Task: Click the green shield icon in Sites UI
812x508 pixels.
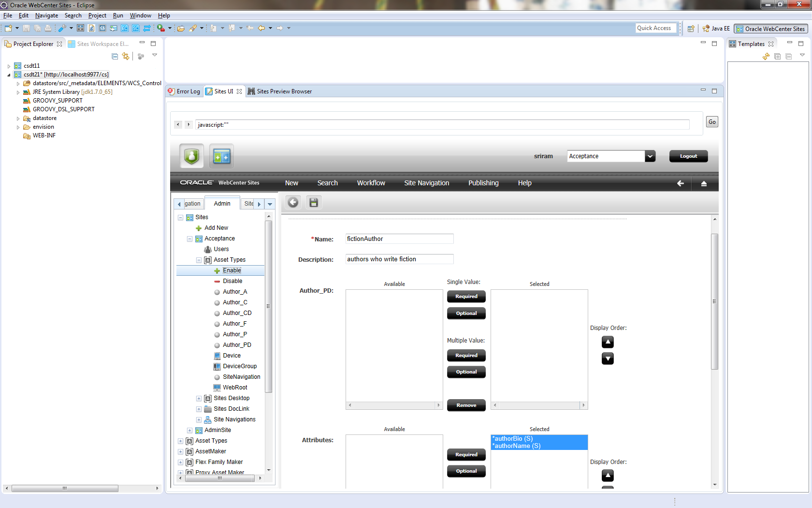Action: point(192,156)
